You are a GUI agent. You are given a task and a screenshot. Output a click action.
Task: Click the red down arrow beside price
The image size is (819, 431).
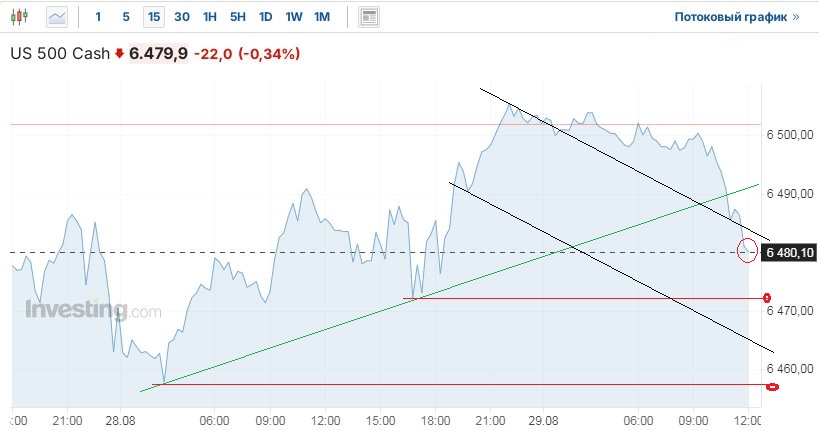point(119,54)
